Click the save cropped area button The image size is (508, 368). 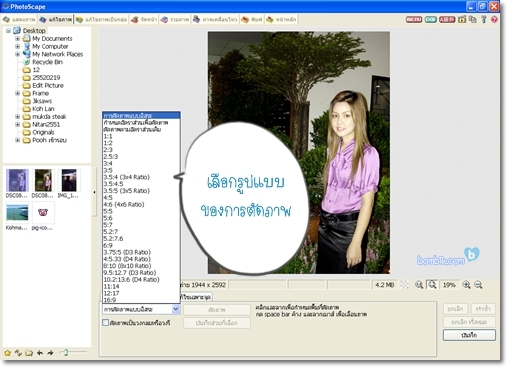[x=217, y=323]
